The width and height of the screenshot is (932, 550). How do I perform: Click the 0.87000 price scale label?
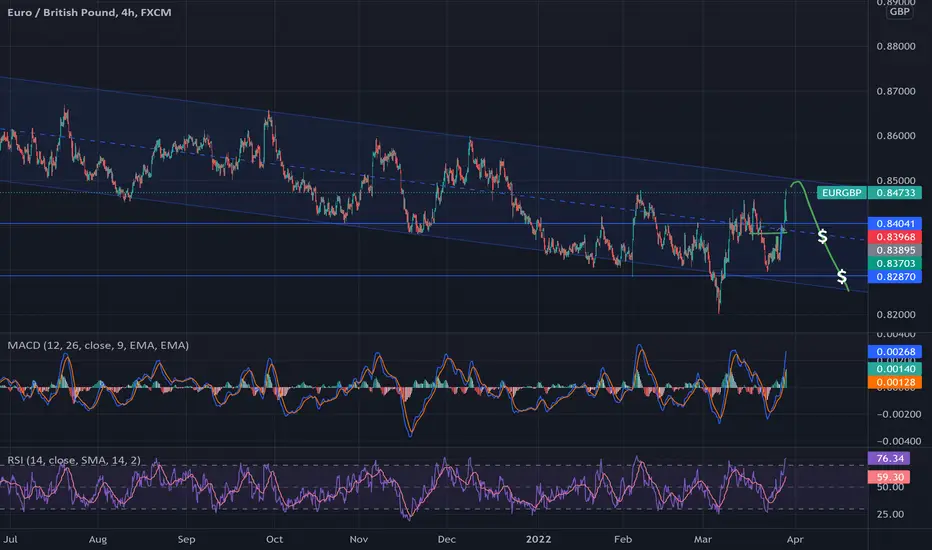click(896, 91)
